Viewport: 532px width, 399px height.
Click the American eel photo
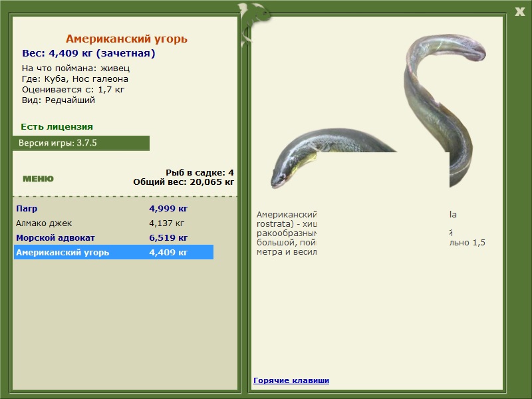[x=378, y=111]
